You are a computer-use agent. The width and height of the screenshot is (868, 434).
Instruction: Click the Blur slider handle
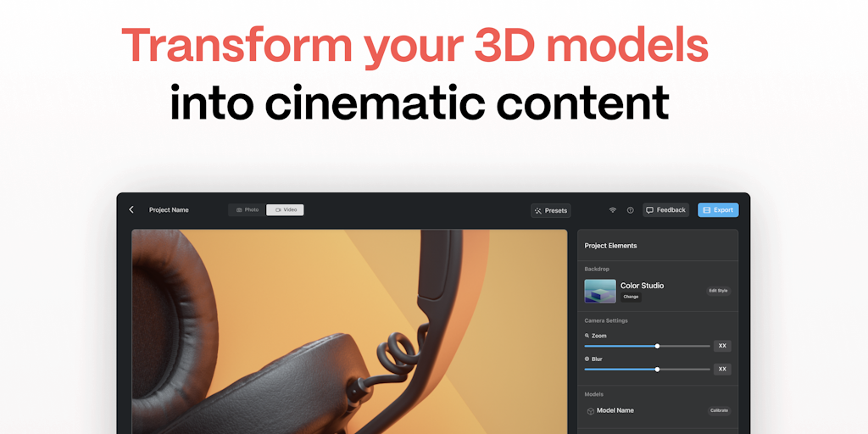coord(657,369)
